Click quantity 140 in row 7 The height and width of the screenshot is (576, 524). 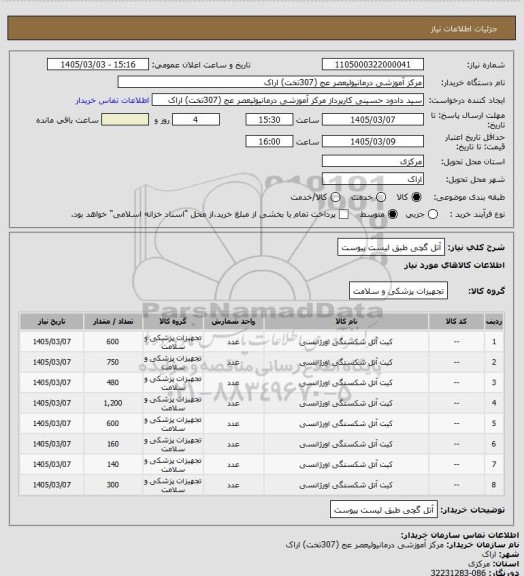pyautogui.click(x=113, y=465)
